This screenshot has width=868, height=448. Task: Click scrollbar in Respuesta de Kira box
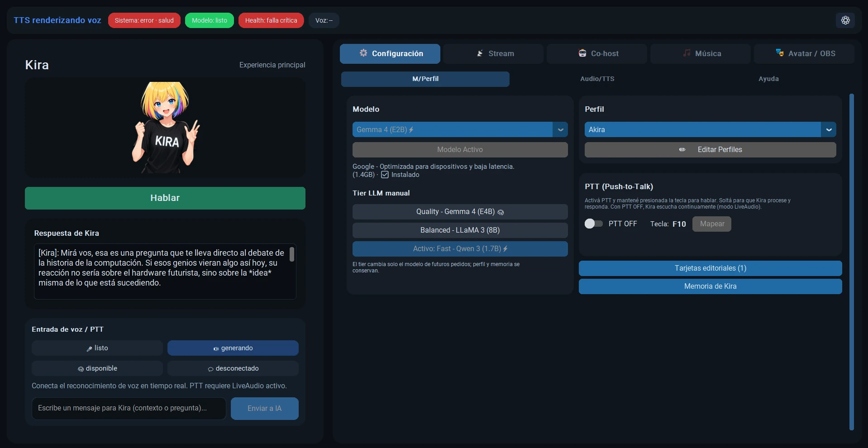(292, 254)
